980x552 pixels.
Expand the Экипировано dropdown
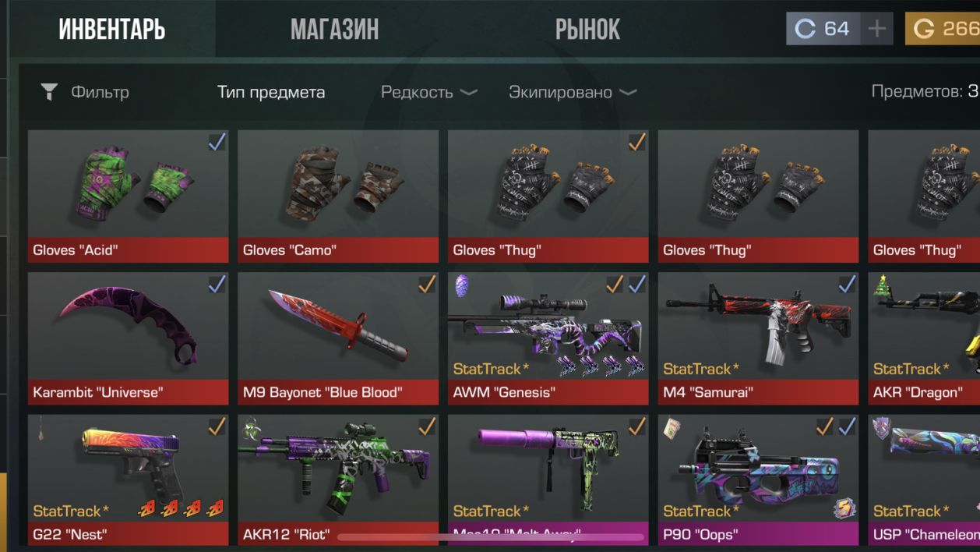[x=573, y=93]
